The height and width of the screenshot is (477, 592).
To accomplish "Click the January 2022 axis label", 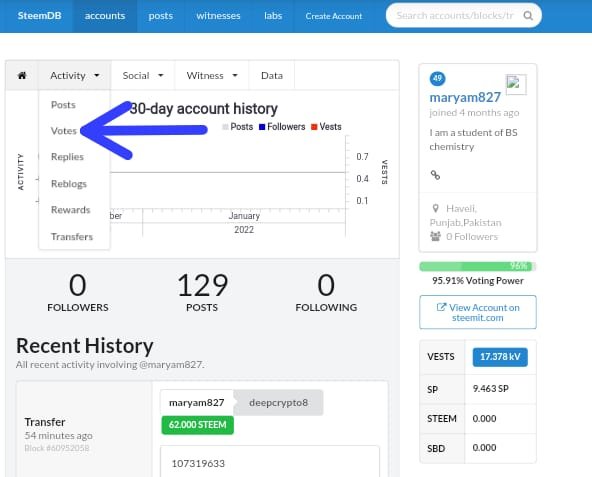I will coord(244,222).
